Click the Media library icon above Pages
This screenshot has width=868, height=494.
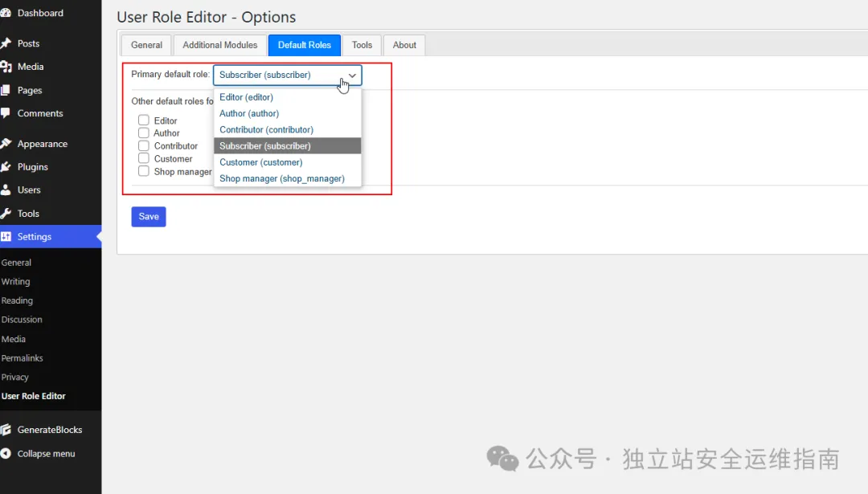click(6, 67)
